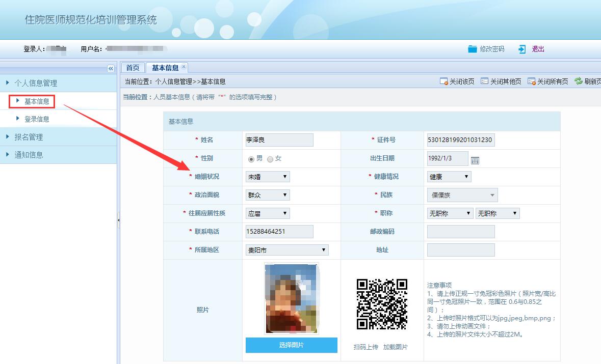Select the 男 radio button

click(x=251, y=159)
